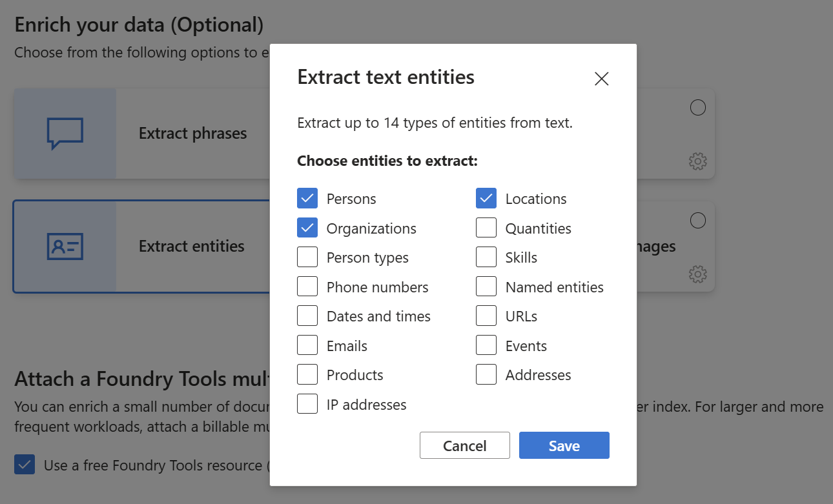
Task: Uncheck the Persons checkbox
Action: (307, 199)
